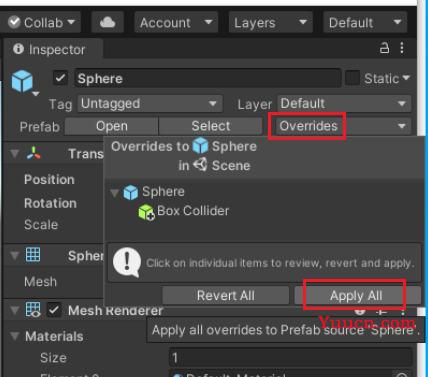Click the Inspector info icon
The width and height of the screenshot is (428, 377).
pyautogui.click(x=18, y=49)
